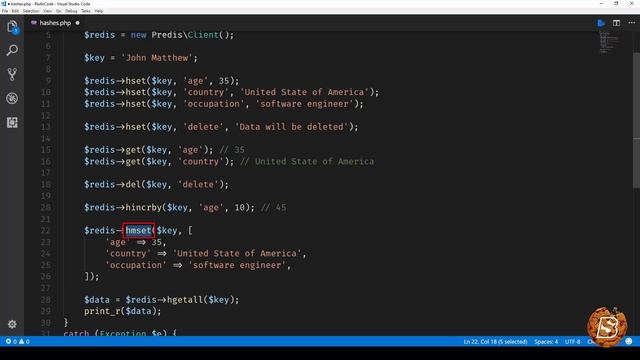Viewport: 640px width, 360px height.
Task: Restore down the VS Code window
Action: coord(616,4)
